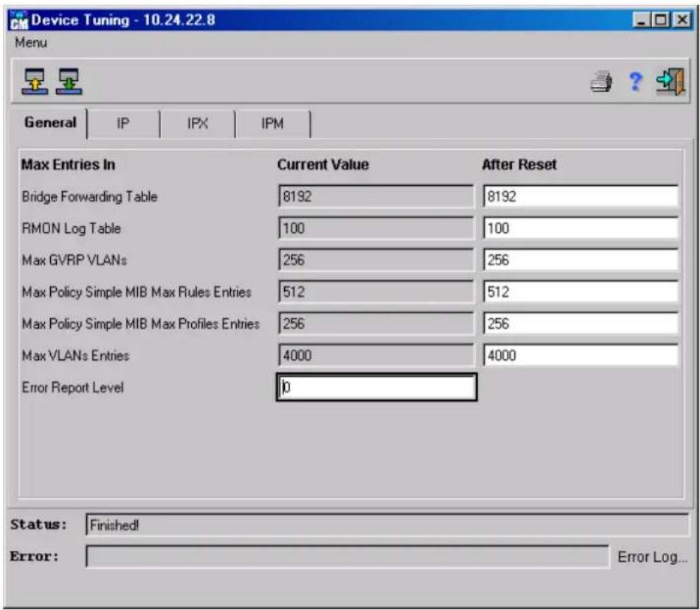Click the 'Status:' label
This screenshot has width=700, height=610.
coord(39,525)
